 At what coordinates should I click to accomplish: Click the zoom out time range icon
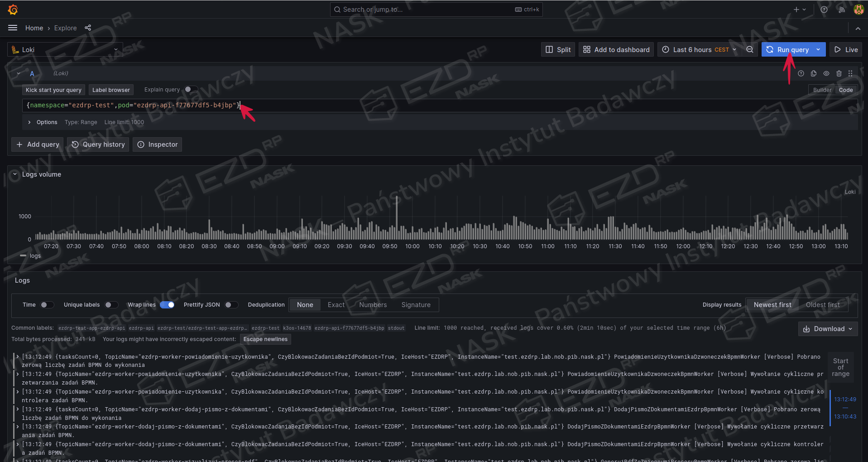point(750,50)
